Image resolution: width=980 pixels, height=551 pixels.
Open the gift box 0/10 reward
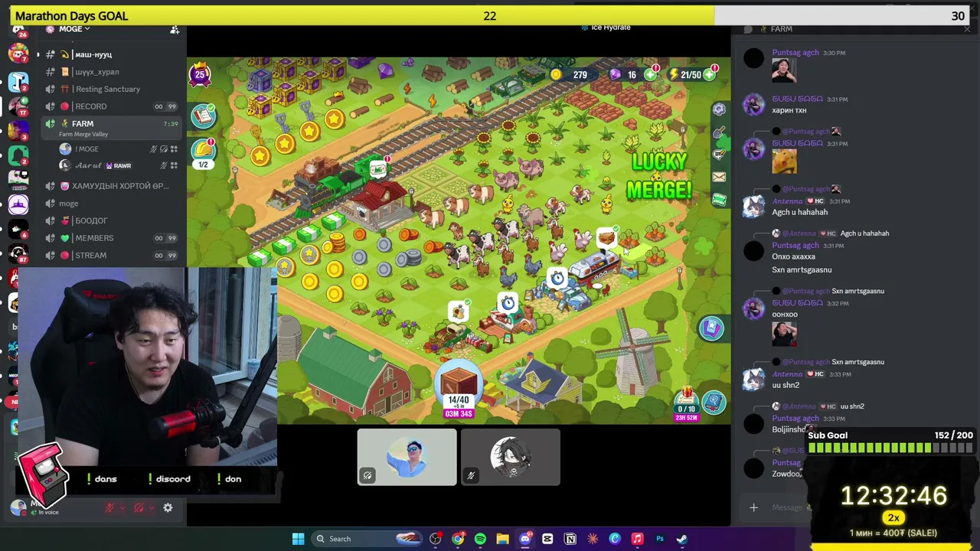pos(686,403)
